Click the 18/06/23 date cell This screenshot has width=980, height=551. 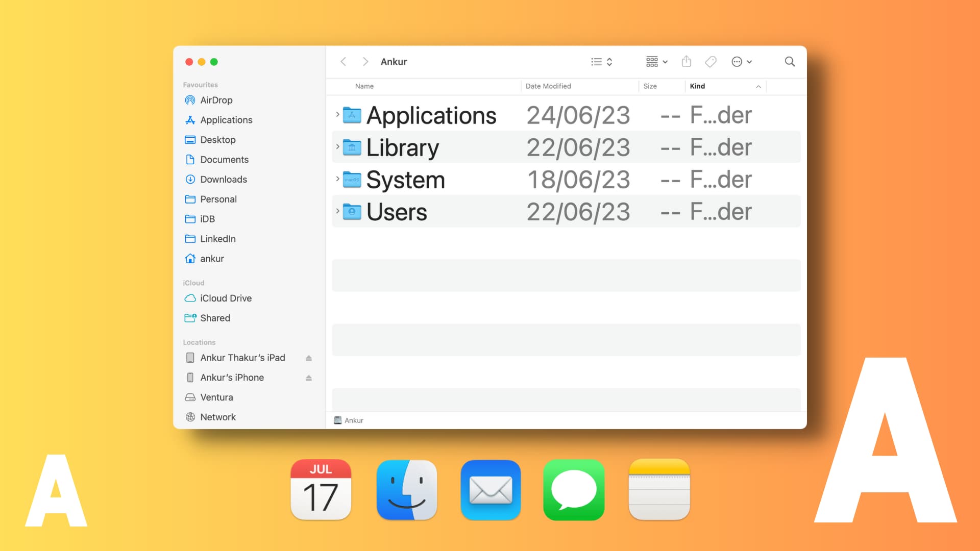coord(578,180)
